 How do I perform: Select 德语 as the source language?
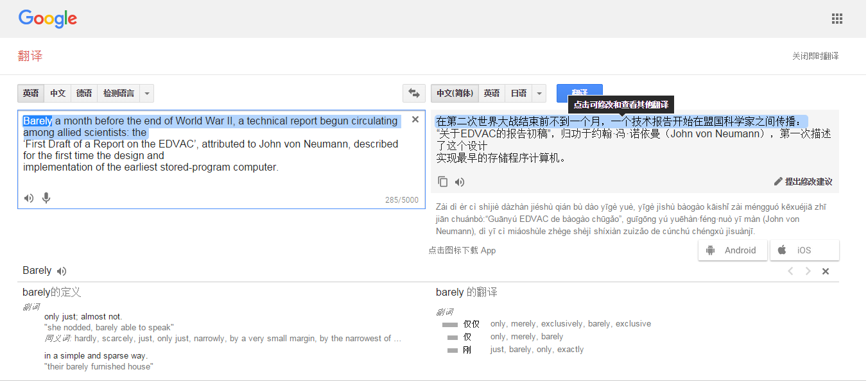pyautogui.click(x=84, y=94)
